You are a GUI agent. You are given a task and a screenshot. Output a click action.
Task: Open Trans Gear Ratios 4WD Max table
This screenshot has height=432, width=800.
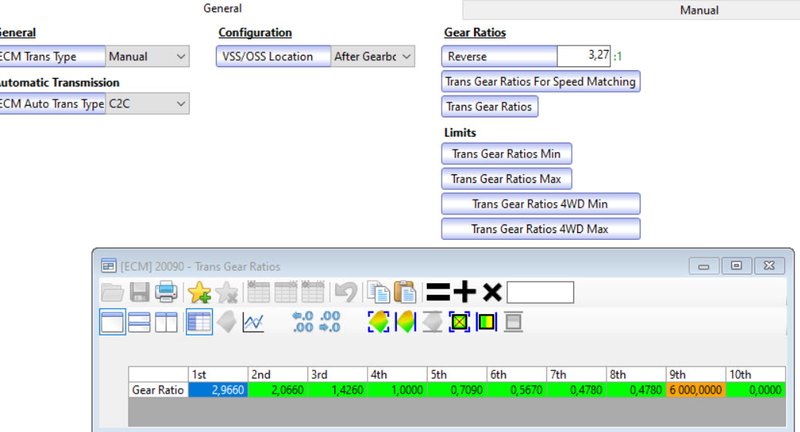coord(540,229)
